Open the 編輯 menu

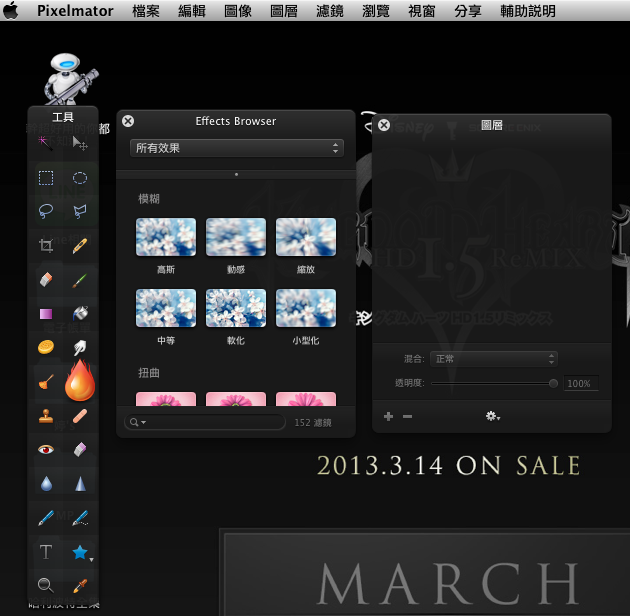(x=192, y=10)
